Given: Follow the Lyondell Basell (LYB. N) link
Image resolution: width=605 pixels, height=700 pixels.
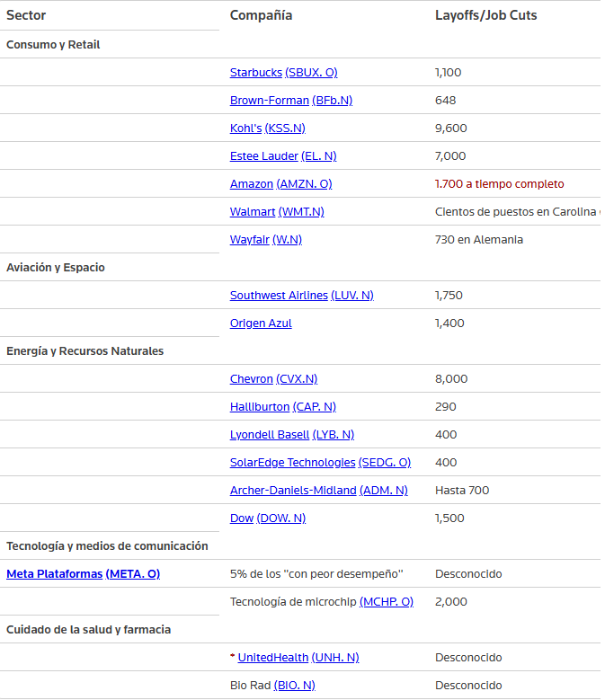Looking at the screenshot, I should 292,435.
